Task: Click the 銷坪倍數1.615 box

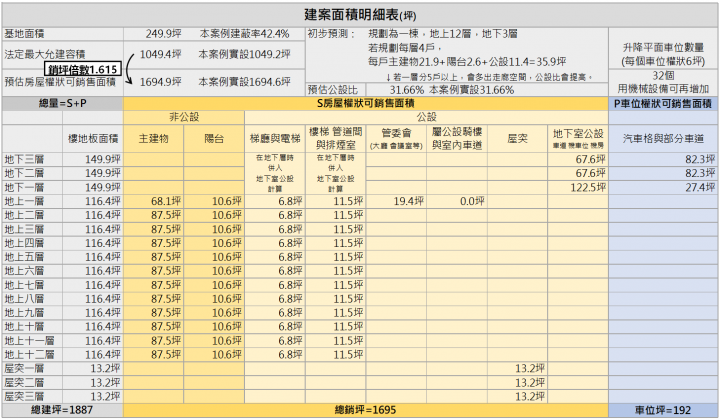Action: tap(83, 69)
